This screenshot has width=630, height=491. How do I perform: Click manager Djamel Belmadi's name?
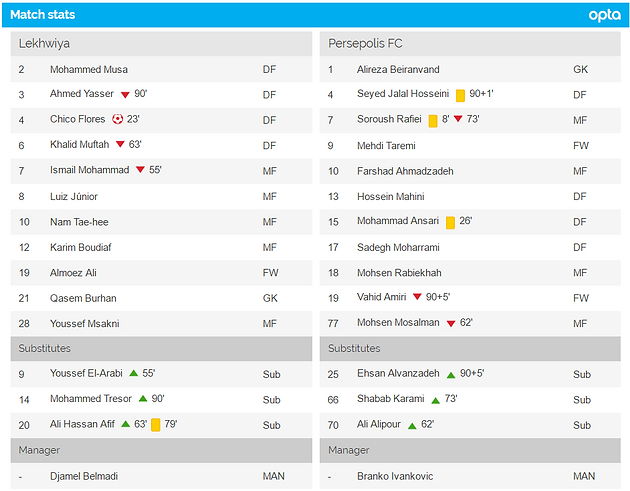click(x=84, y=476)
